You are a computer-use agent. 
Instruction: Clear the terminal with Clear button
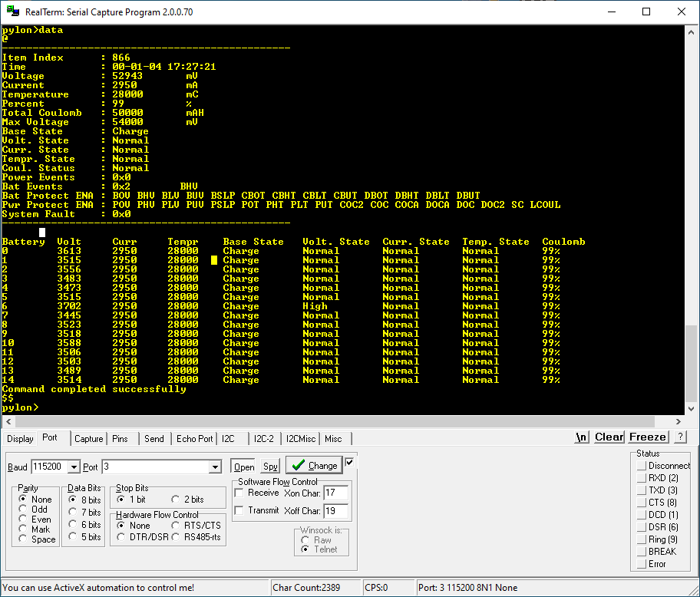[609, 437]
